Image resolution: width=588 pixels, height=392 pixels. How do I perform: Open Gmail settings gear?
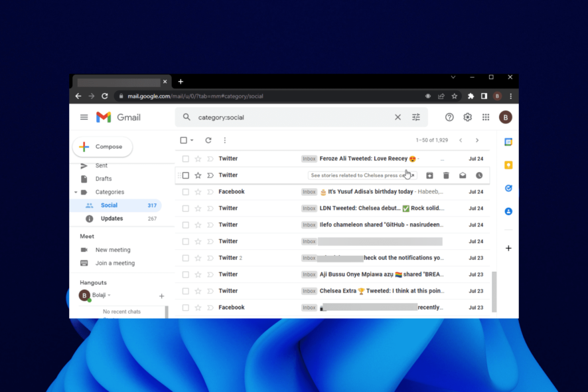pyautogui.click(x=467, y=117)
